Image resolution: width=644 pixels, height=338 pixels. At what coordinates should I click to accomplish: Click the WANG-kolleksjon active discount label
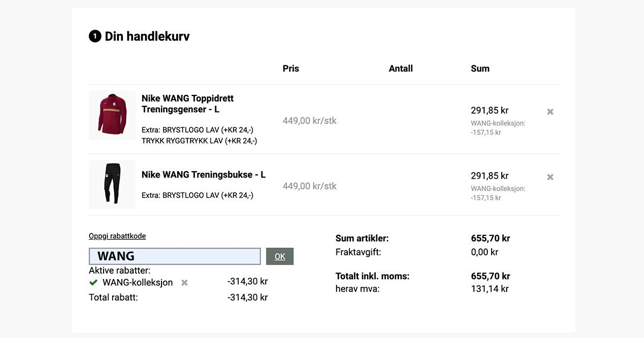(138, 282)
